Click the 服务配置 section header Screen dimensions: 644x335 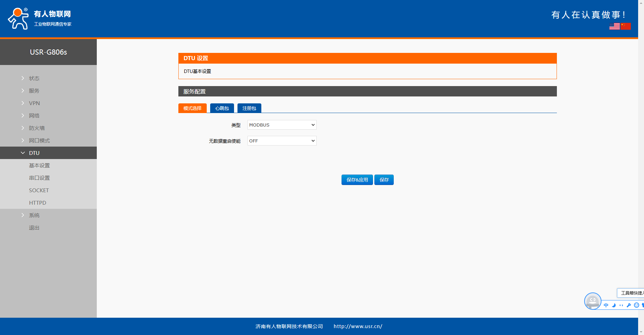point(367,91)
